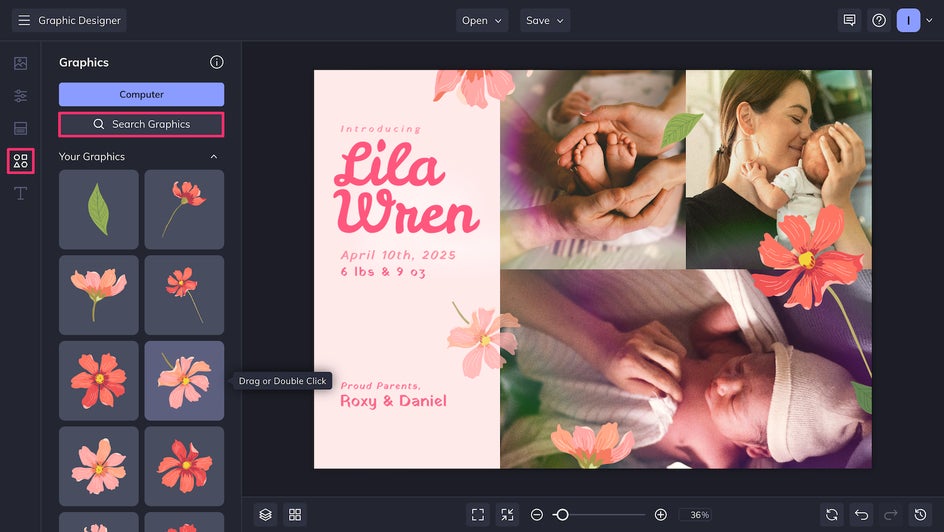Image resolution: width=944 pixels, height=532 pixels.
Task: Open the Templates sidebar tab
Action: tap(20, 128)
